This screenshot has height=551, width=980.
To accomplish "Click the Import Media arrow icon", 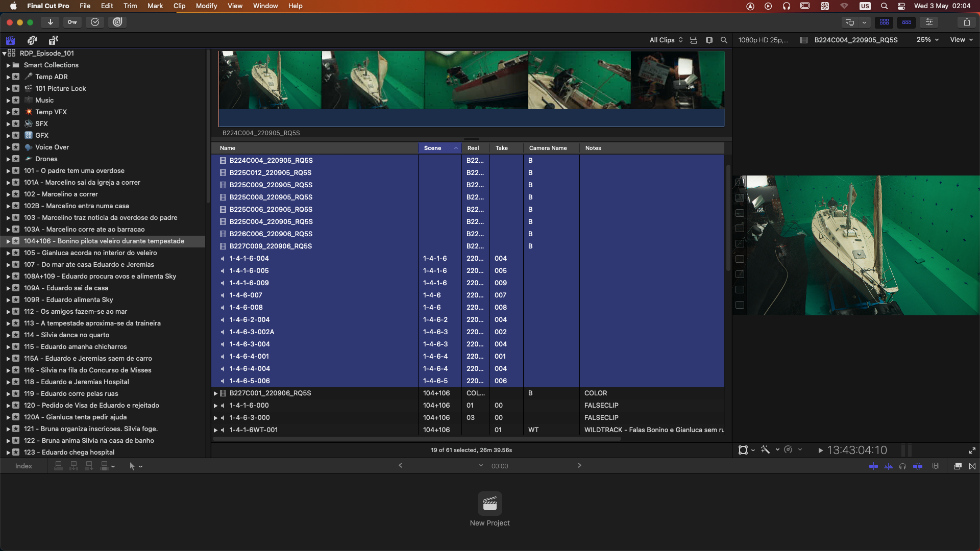I will coord(50,22).
